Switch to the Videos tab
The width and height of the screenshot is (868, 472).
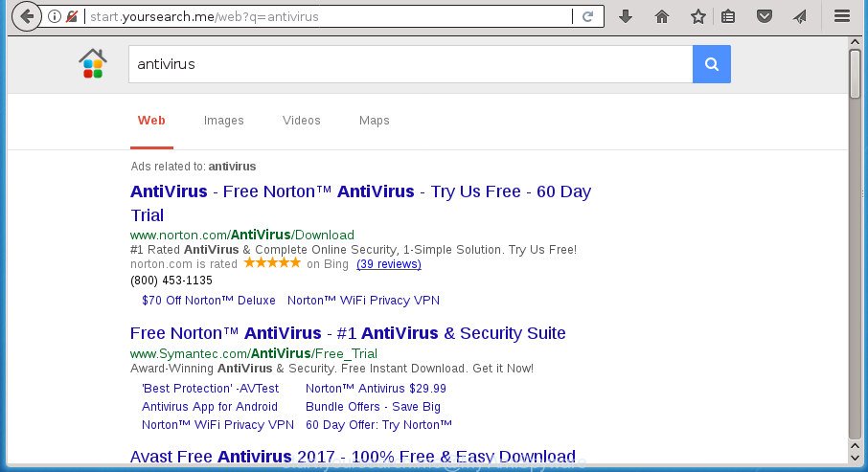click(301, 120)
